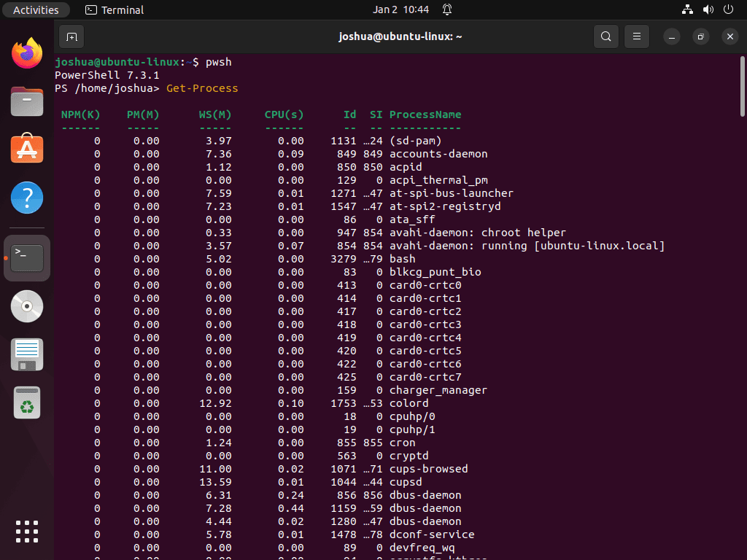This screenshot has height=560, width=747.
Task: Open the floppy disk drive from the dock
Action: pyautogui.click(x=26, y=354)
